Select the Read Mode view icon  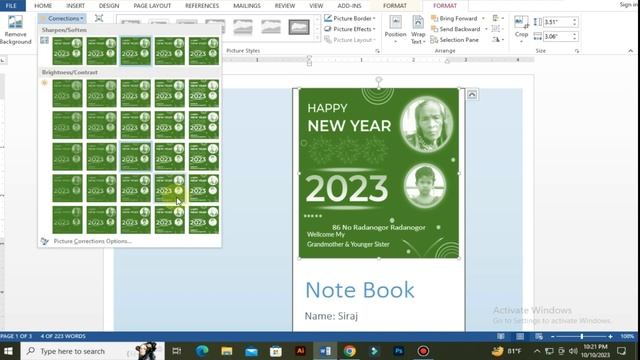pos(501,336)
